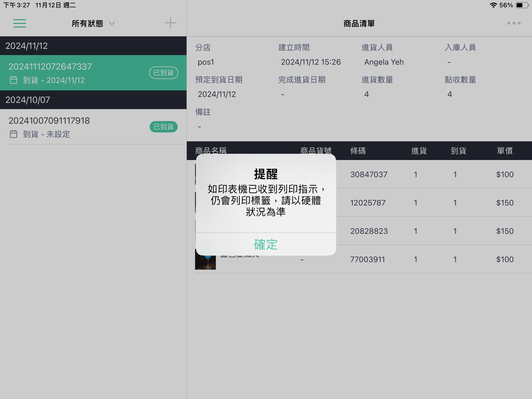
Task: Click calendar icon beside 到貨 - 未設定
Action: pyautogui.click(x=14, y=134)
